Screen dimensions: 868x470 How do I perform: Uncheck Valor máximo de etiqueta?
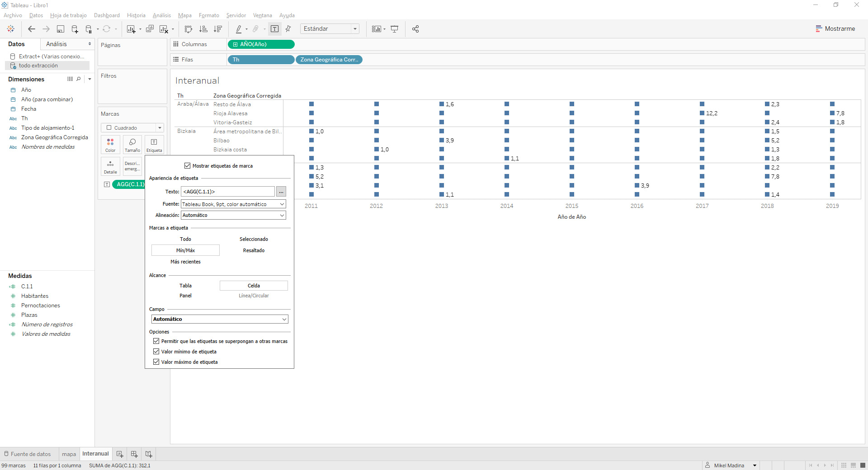tap(156, 362)
